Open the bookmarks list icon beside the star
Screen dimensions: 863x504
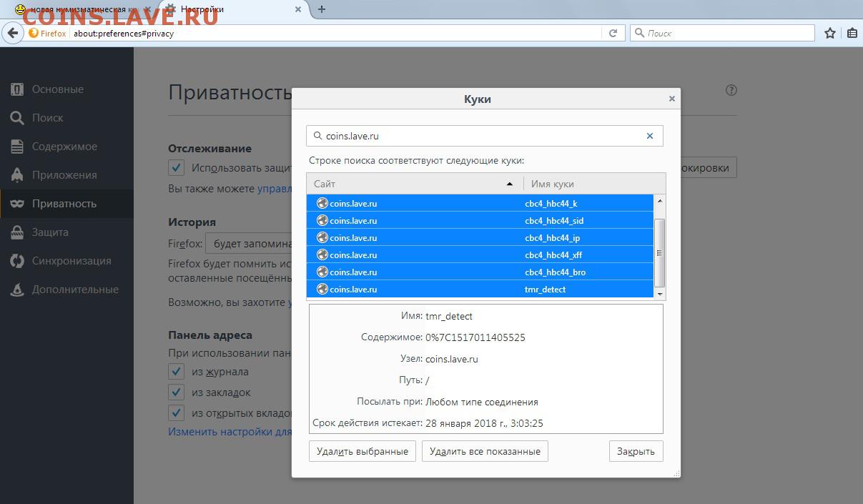point(852,33)
